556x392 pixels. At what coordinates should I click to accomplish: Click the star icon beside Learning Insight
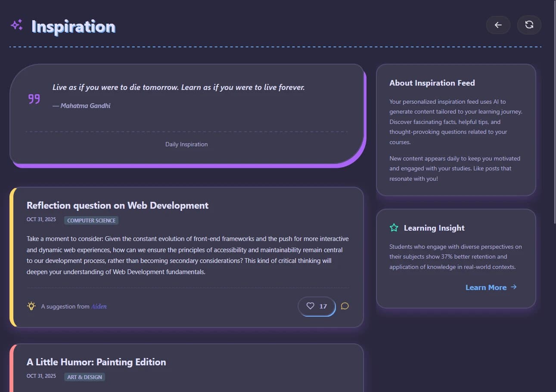(x=393, y=227)
